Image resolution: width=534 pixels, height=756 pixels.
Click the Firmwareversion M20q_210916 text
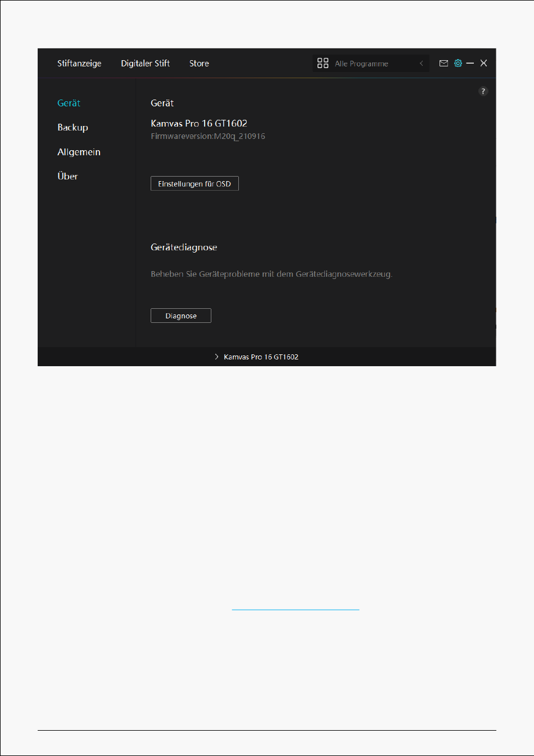tap(208, 136)
